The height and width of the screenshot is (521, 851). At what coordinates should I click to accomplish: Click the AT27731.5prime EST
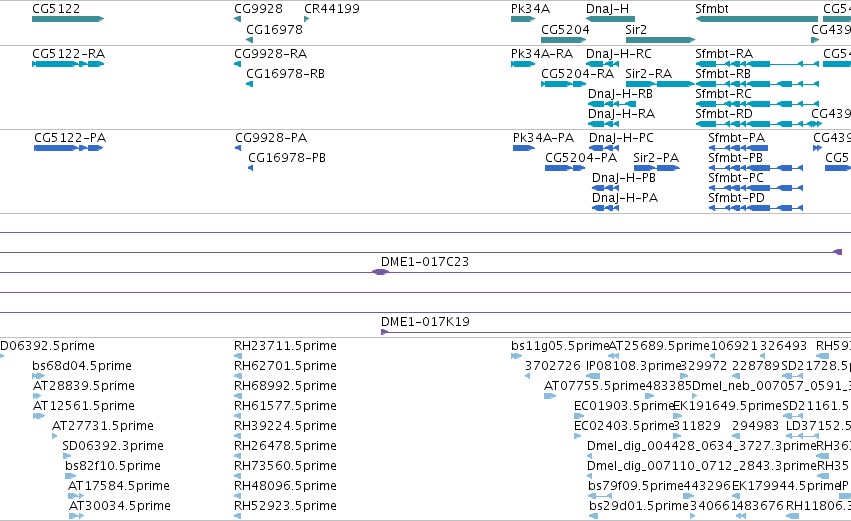click(x=54, y=436)
